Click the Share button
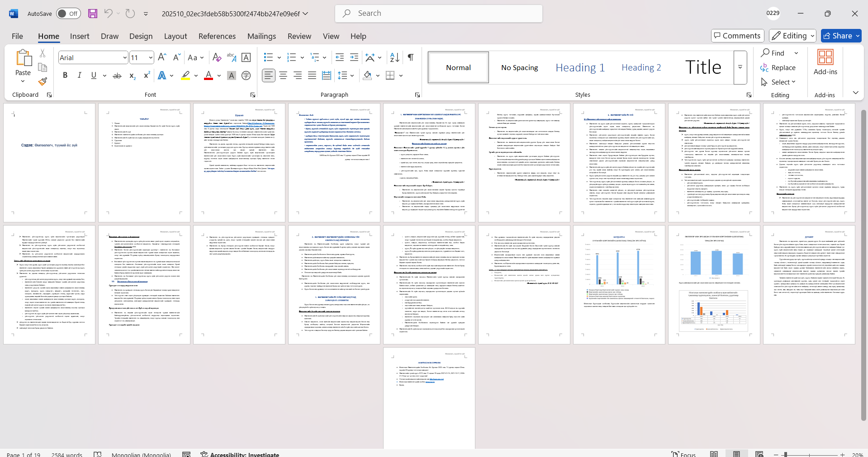Image resolution: width=868 pixels, height=457 pixels. [841, 36]
